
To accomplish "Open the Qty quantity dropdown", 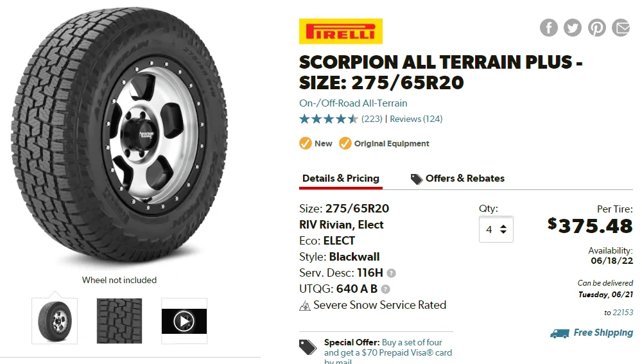I will (x=496, y=229).
